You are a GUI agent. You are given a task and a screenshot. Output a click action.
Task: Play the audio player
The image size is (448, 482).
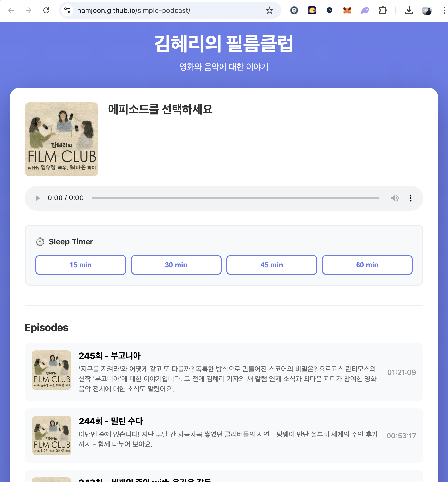click(x=38, y=198)
